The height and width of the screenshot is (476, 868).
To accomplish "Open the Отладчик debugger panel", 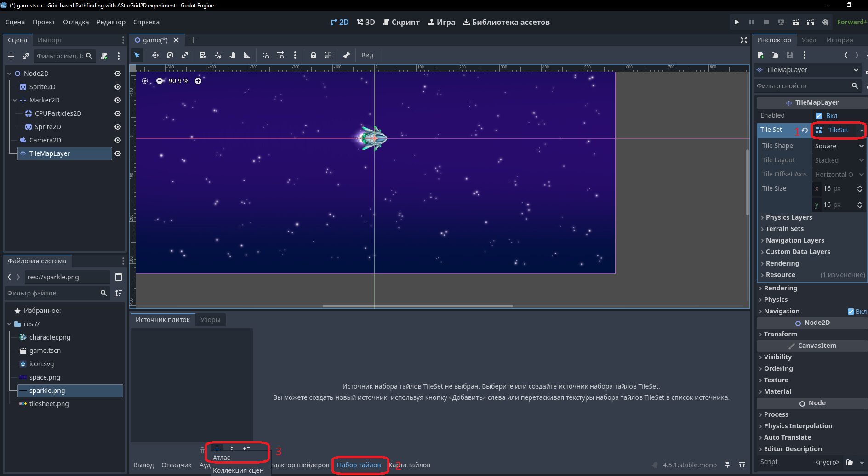I will click(x=177, y=465).
